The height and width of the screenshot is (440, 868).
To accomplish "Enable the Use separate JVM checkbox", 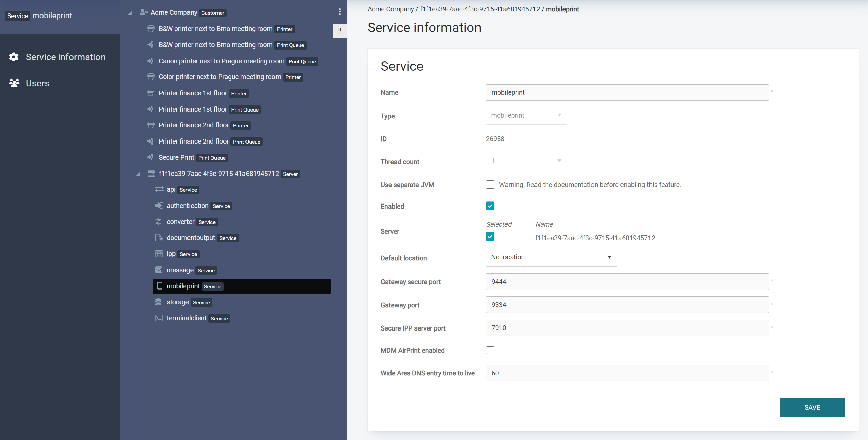I will pyautogui.click(x=490, y=185).
